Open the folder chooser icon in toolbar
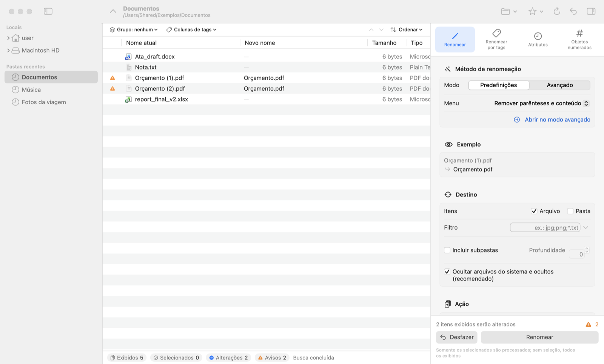Screen dimensions: 604x364 tap(509, 11)
